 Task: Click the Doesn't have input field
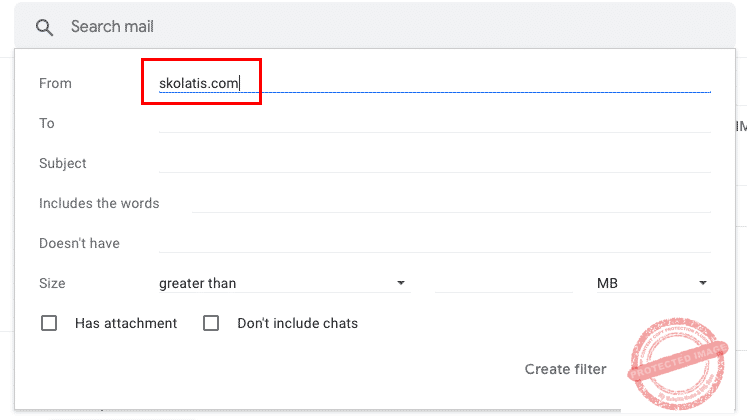coord(434,243)
